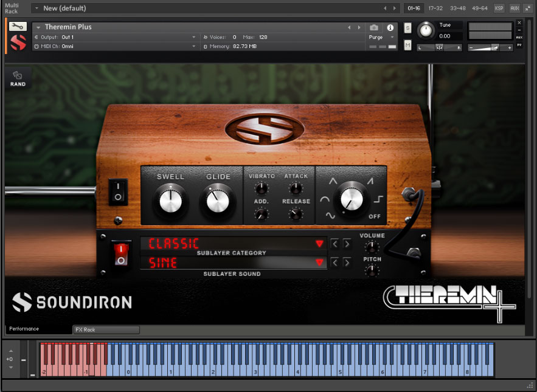
Task: Select the half-sine arc waveform icon
Action: [325, 199]
